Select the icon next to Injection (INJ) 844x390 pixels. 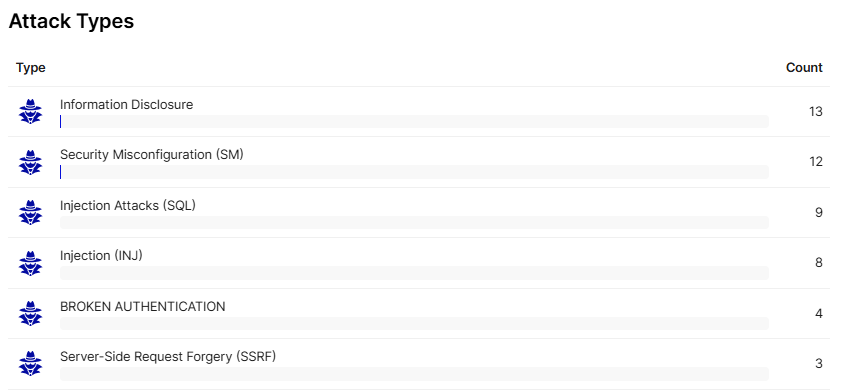pyautogui.click(x=30, y=263)
